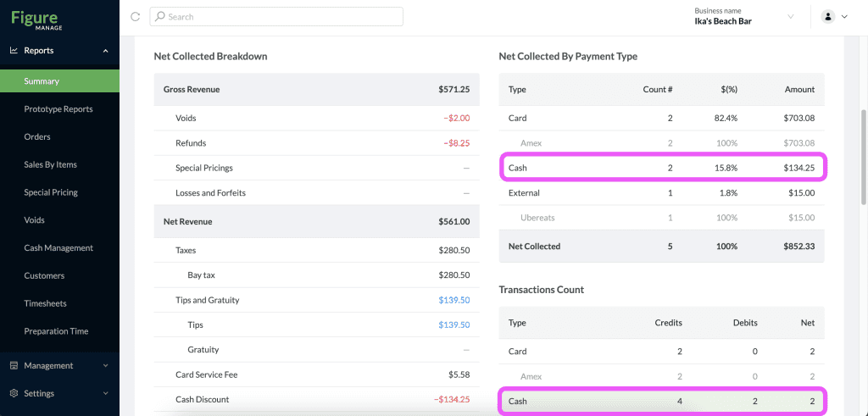Click the Reports chart icon
This screenshot has height=416, width=868.
coord(14,50)
